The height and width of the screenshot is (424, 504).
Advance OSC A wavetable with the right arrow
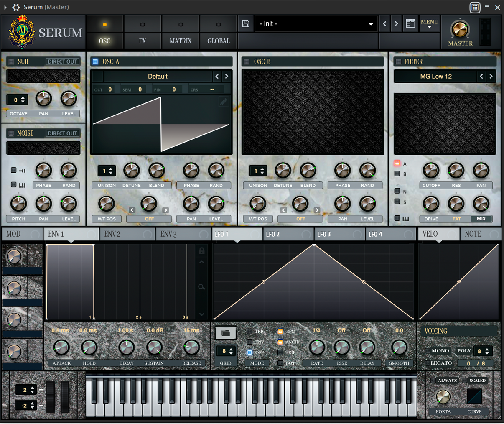pyautogui.click(x=226, y=77)
